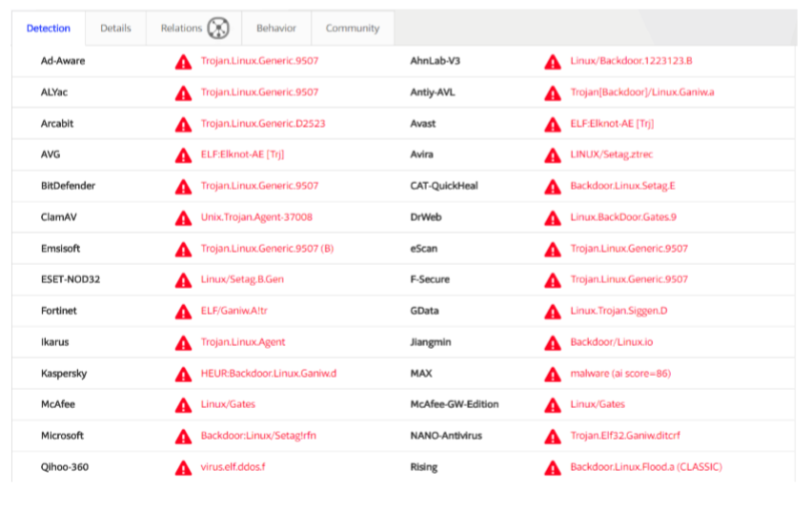The height and width of the screenshot is (511, 812).
Task: Select Linux.Trojan.Siggen.D detection text
Action: coord(619,311)
